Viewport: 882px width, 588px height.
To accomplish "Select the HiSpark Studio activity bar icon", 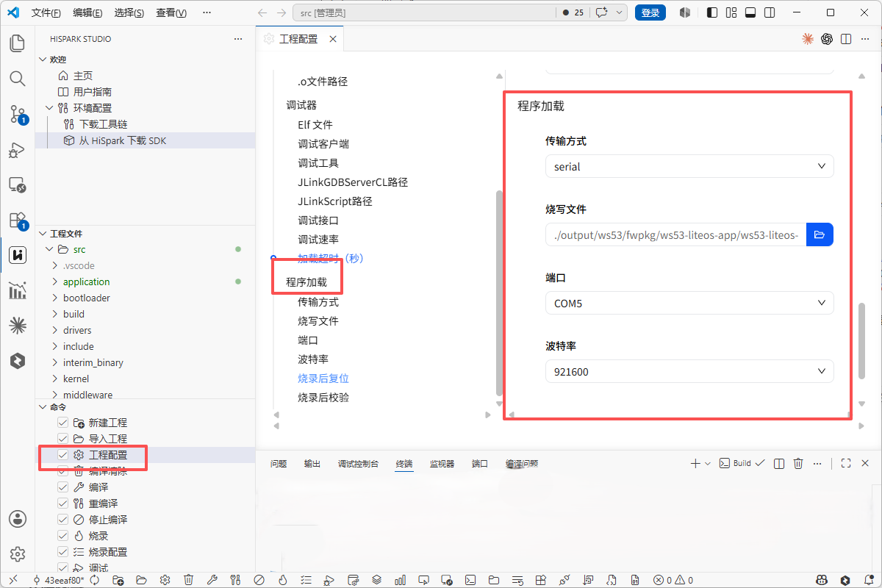I will click(17, 255).
